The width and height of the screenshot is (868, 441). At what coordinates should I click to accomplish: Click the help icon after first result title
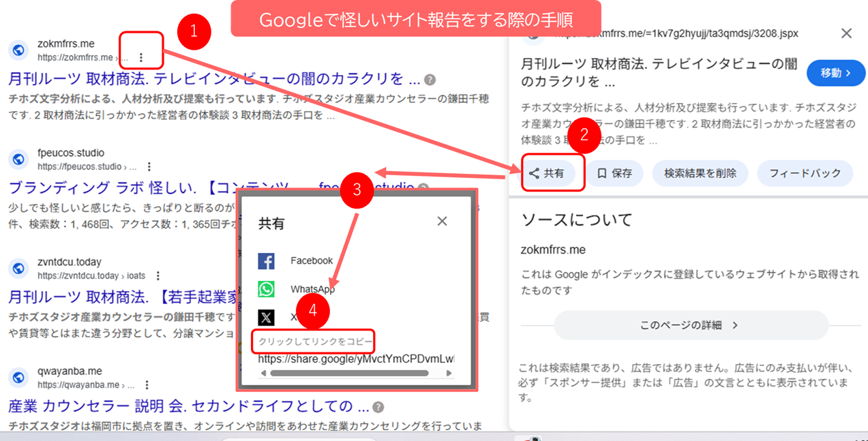[x=430, y=80]
